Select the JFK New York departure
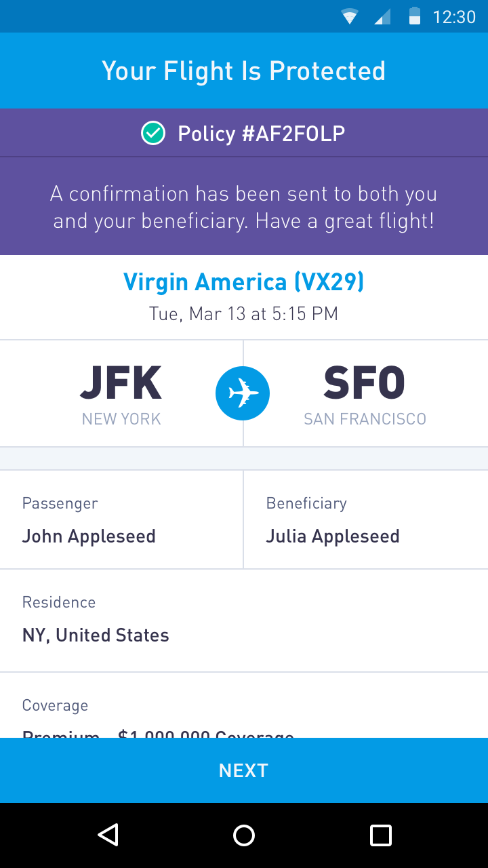 [121, 395]
